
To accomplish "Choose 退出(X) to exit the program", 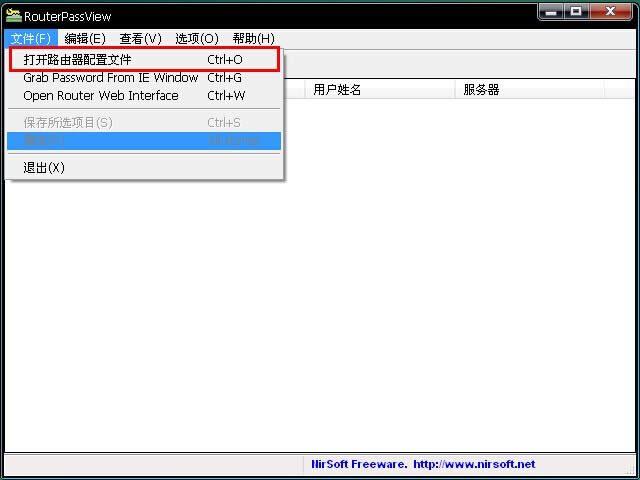I will coord(44,168).
